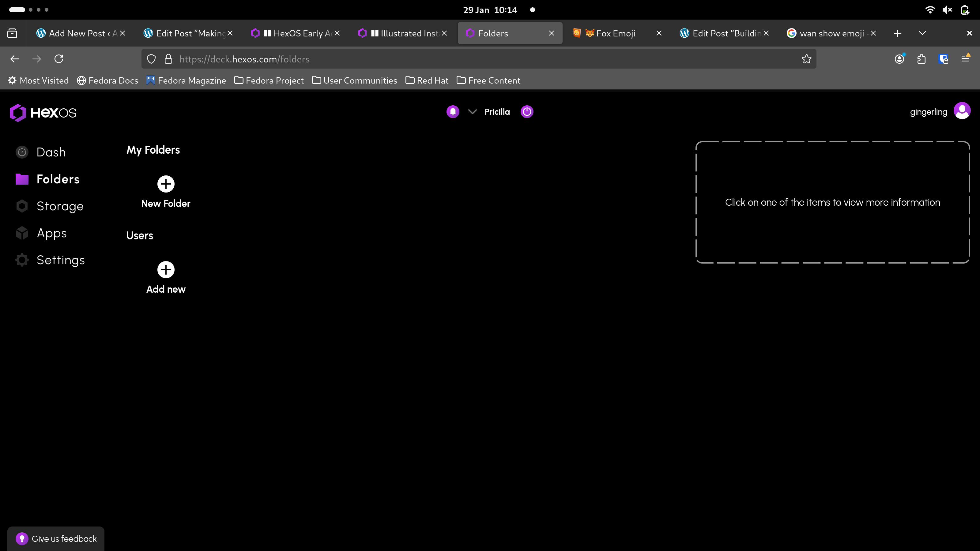Open Settings in the sidebar
Viewport: 980px width, 551px height.
[x=61, y=260]
